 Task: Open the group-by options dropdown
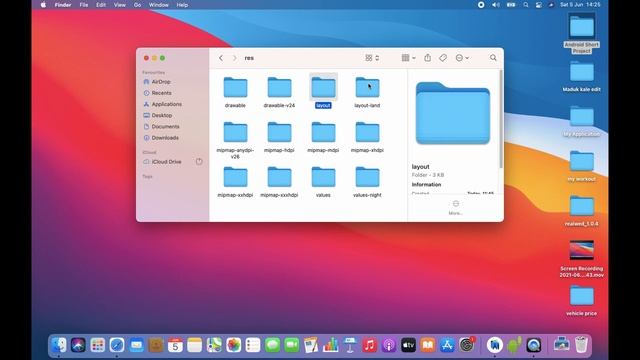tap(409, 58)
